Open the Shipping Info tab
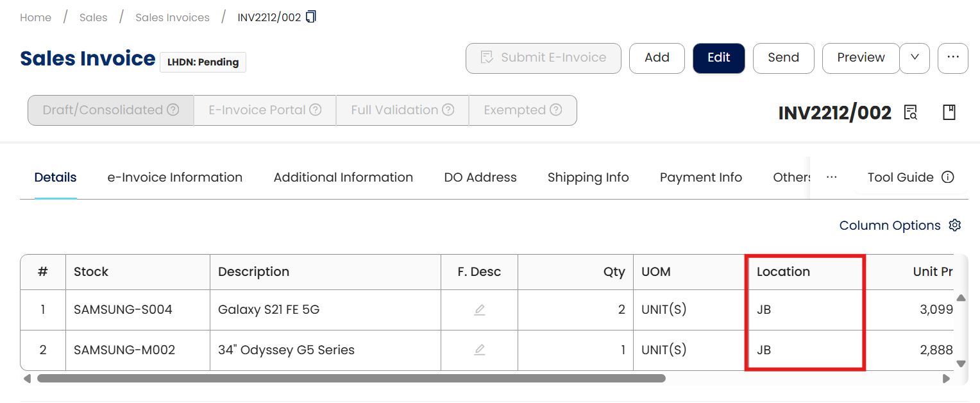 588,177
